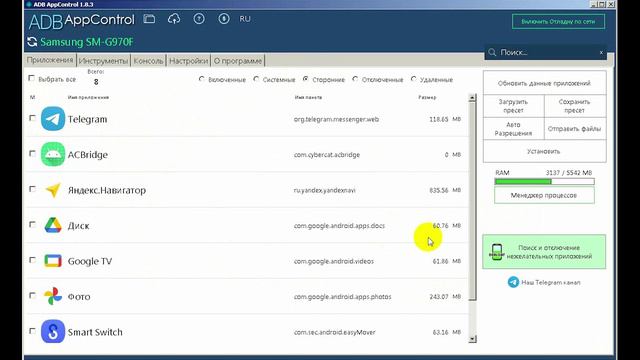Click Telegram icon beside Наш Telegram канал
Image resolution: width=640 pixels, height=360 pixels.
(513, 282)
